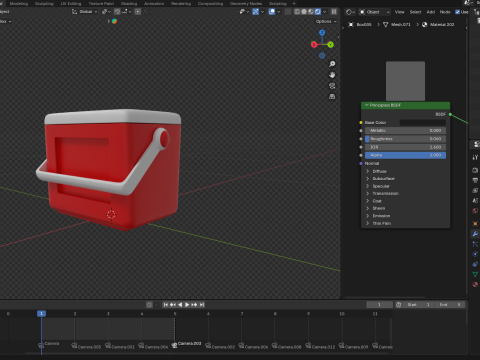Open the Global transform orientation dropdown
The width and height of the screenshot is (480, 360).
click(x=85, y=12)
